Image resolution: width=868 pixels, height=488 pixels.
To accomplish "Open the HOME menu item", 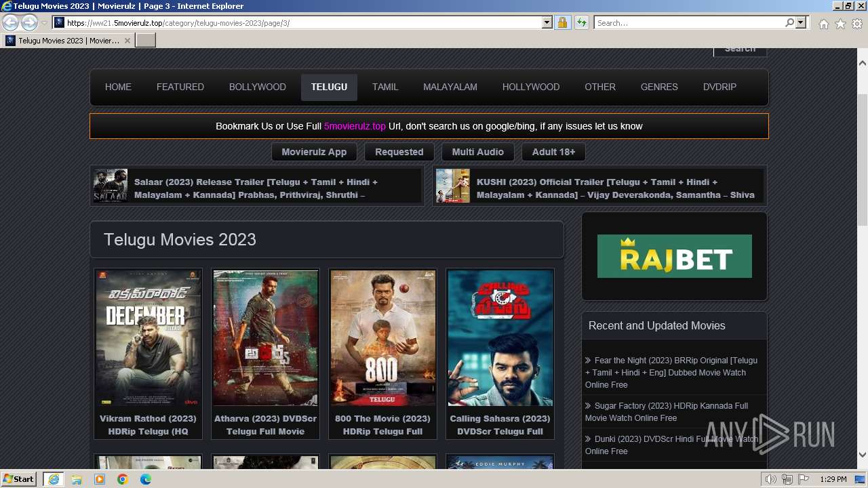I will [118, 87].
